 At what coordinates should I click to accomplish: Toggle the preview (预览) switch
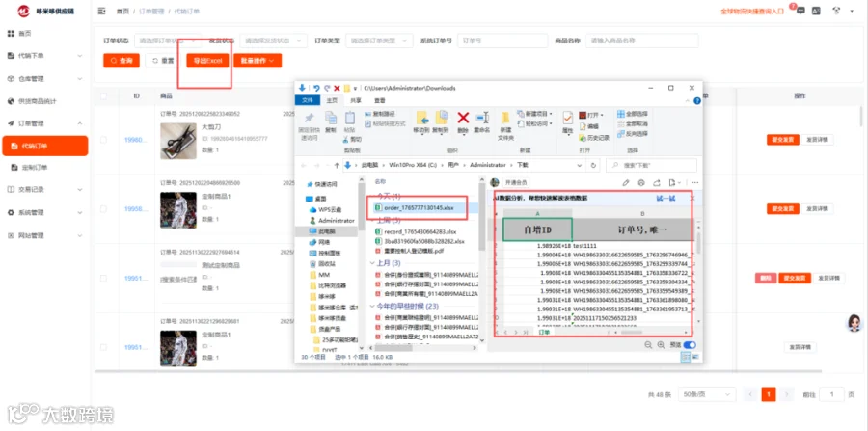690,344
